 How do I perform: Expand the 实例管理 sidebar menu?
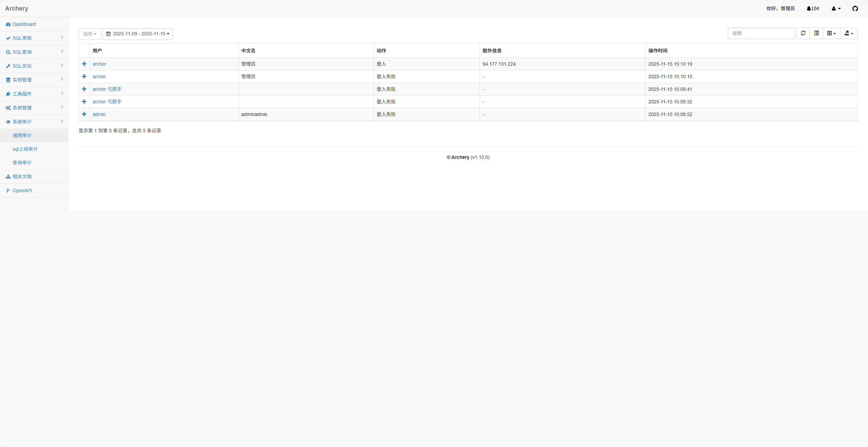22,80
